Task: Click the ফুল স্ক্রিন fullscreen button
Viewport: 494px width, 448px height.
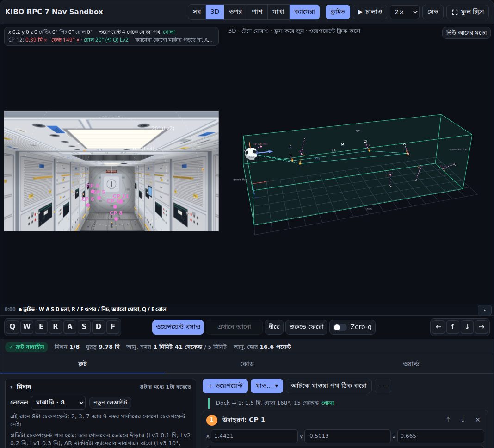Action: (468, 12)
